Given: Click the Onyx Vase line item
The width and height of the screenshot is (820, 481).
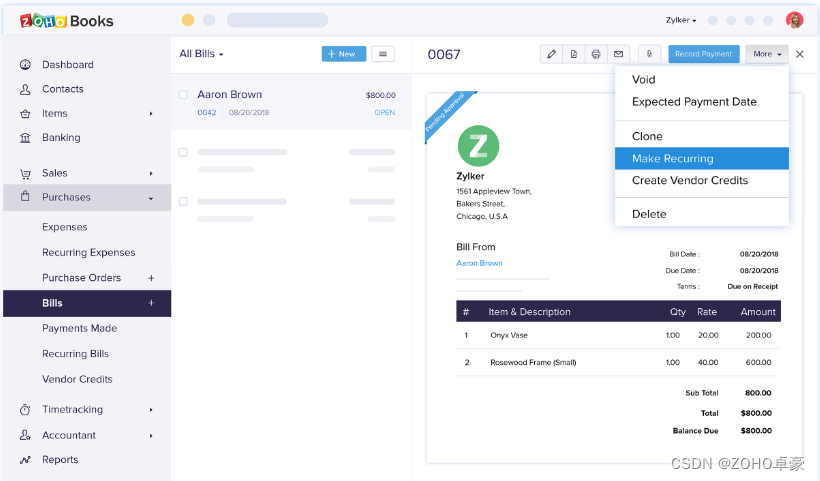Looking at the screenshot, I should [509, 336].
